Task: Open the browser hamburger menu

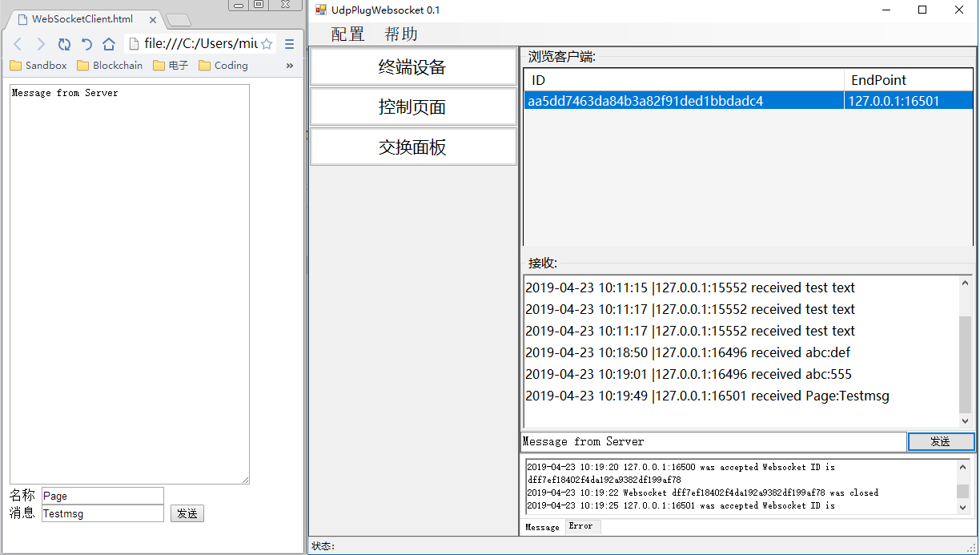Action: click(290, 44)
